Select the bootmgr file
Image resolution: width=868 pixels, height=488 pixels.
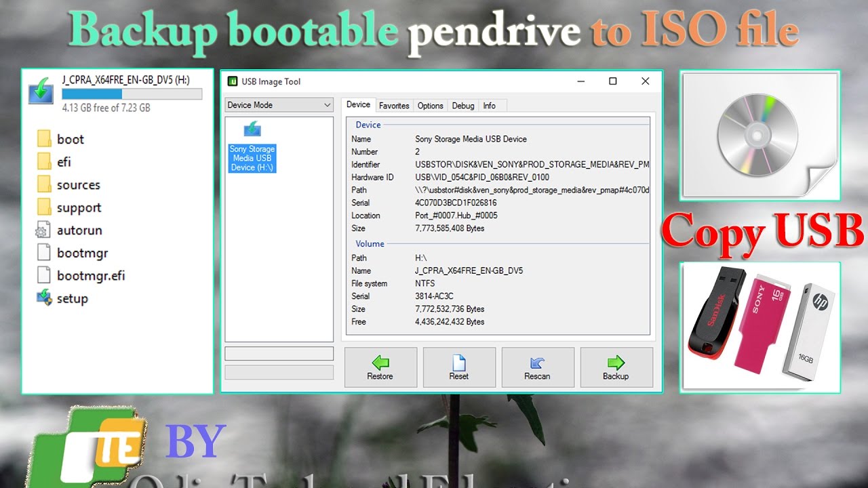click(x=73, y=253)
